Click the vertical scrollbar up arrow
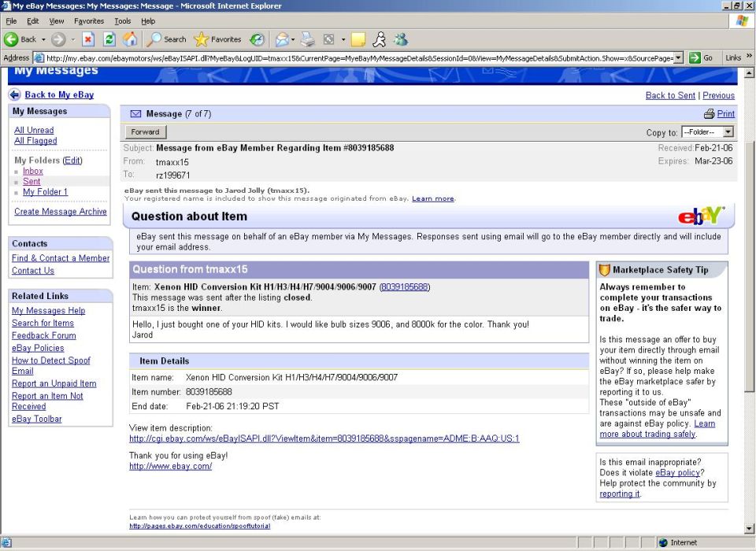 [749, 73]
